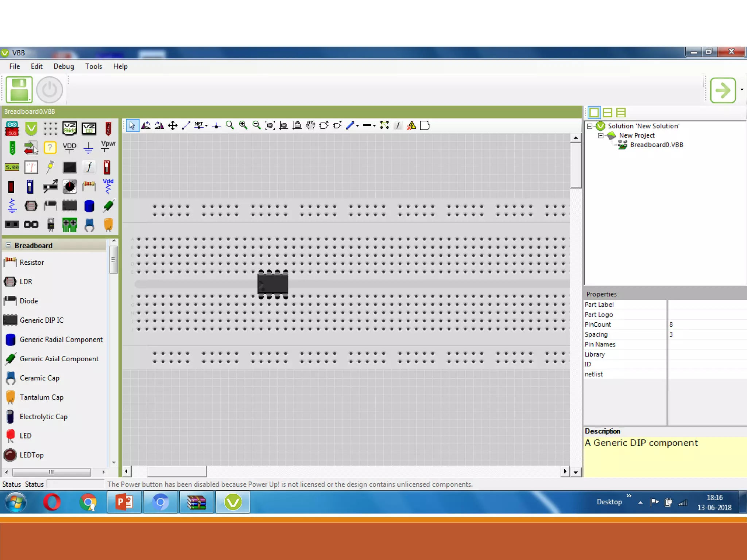
Task: Pick the ground symbol palette icon
Action: click(x=88, y=148)
